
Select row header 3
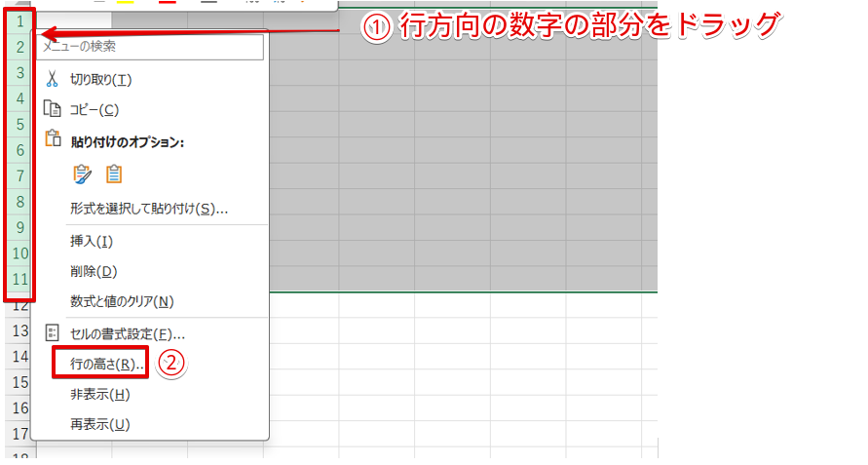tap(20, 72)
